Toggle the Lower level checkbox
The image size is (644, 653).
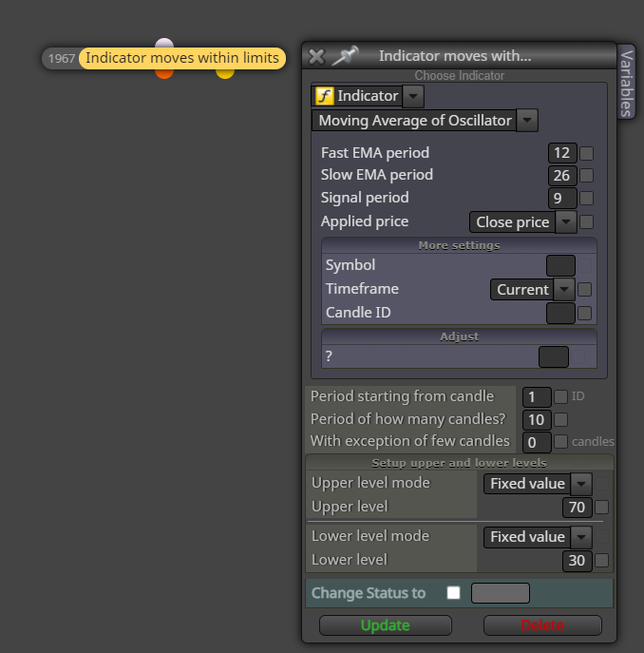[602, 561]
